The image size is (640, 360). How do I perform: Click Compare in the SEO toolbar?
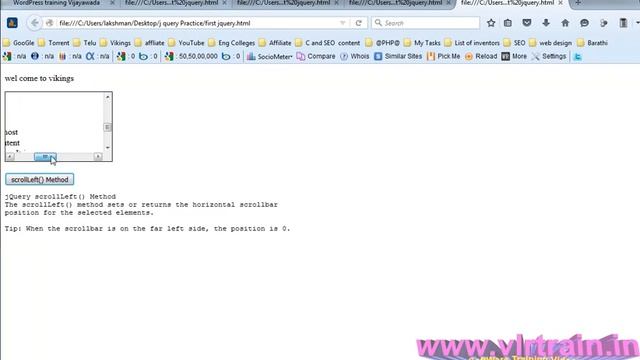click(316, 56)
